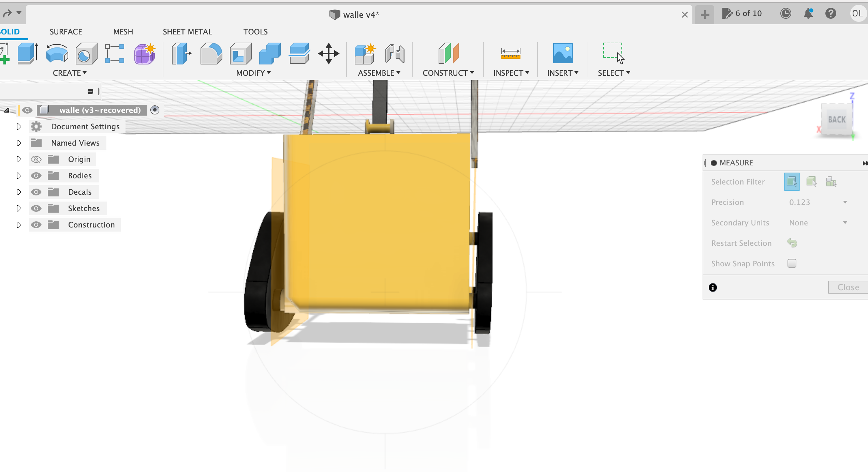
Task: Open the Precision dropdown in Measure
Action: pyautogui.click(x=845, y=202)
